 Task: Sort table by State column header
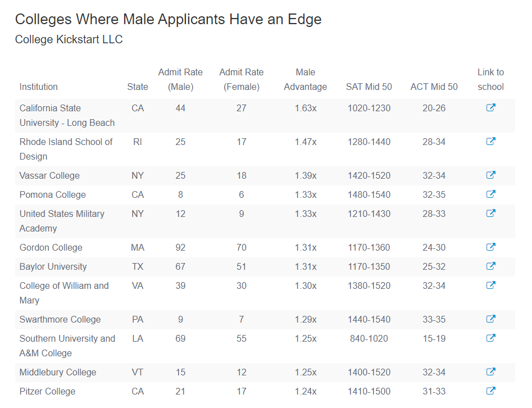(x=138, y=87)
